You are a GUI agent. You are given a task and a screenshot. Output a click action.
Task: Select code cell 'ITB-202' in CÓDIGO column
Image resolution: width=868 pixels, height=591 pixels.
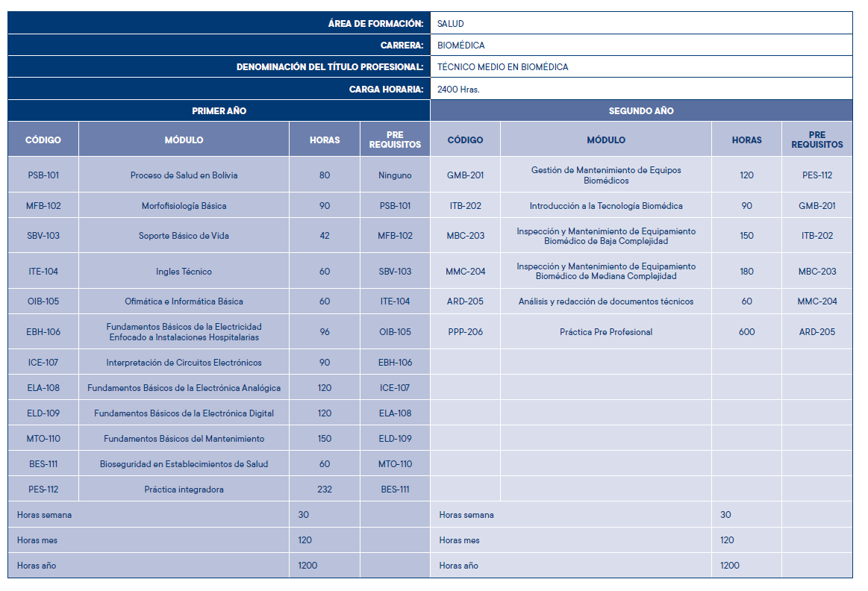point(465,205)
